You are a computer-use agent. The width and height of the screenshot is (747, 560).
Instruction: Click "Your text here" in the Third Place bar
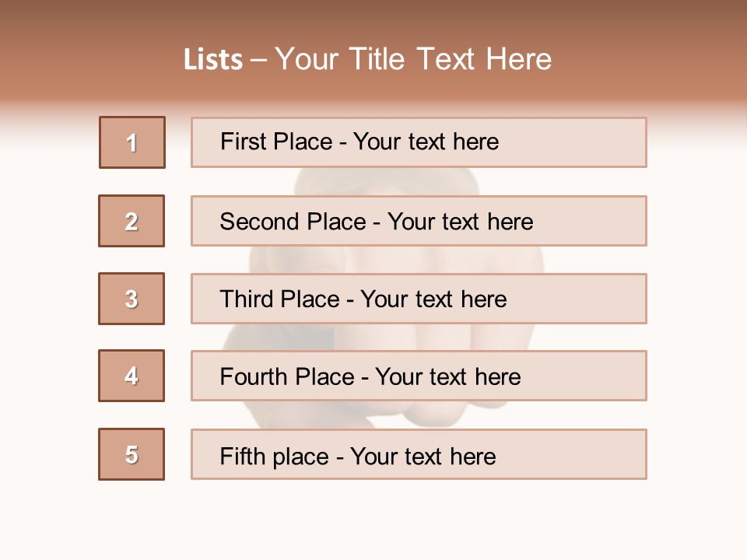[433, 299]
